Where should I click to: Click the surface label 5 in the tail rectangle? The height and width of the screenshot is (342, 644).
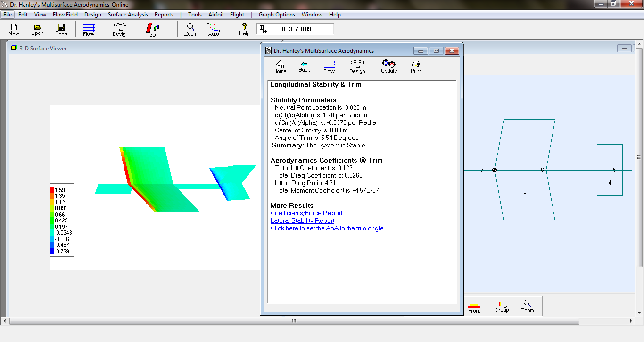point(614,170)
